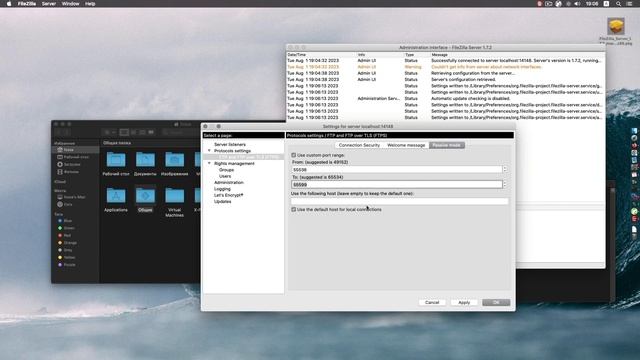Open Notification Center in the menu bar
This screenshot has width=640, height=360.
[629, 4]
